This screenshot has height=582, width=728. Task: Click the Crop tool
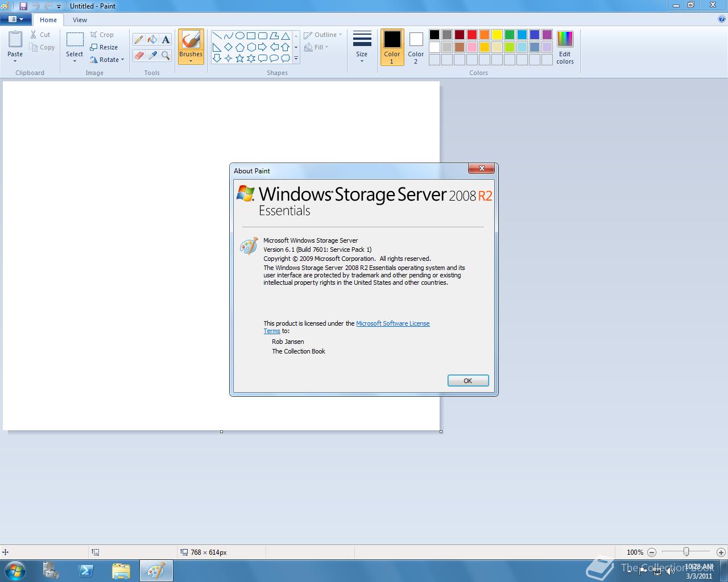(x=102, y=35)
